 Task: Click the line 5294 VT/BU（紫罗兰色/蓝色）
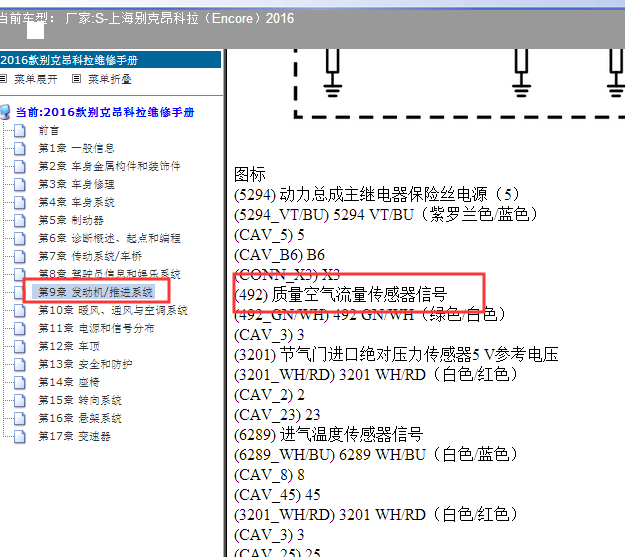[x=385, y=215]
